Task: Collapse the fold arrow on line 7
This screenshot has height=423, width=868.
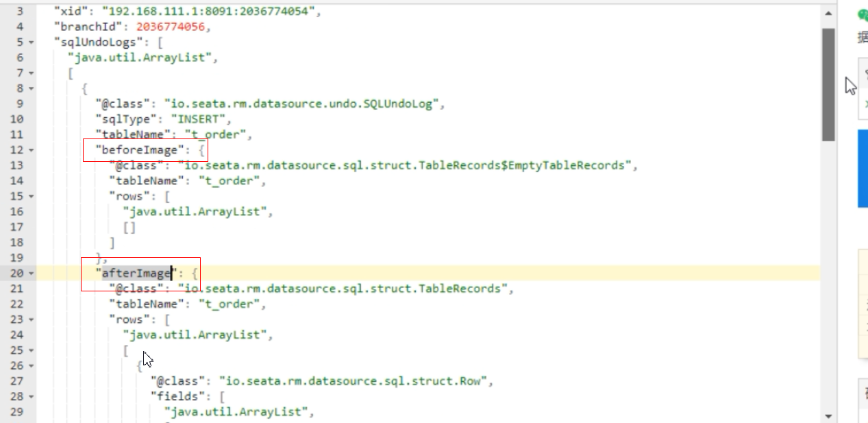Action: [31, 73]
